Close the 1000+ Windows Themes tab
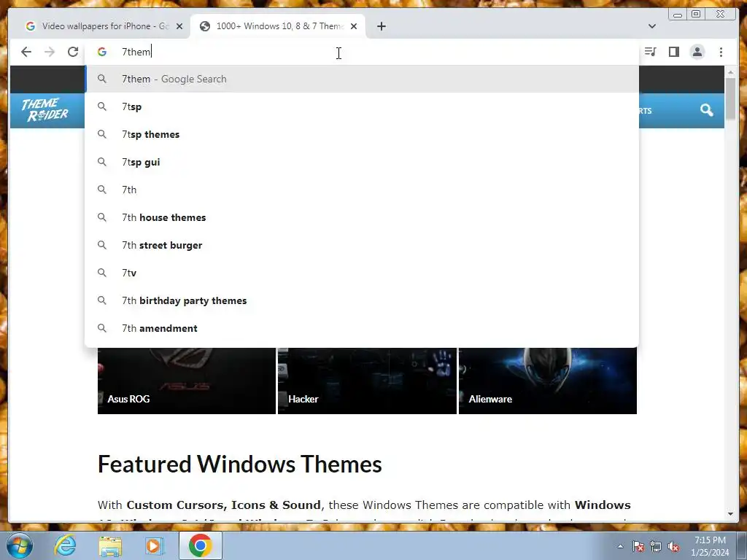The height and width of the screenshot is (560, 747). [354, 26]
